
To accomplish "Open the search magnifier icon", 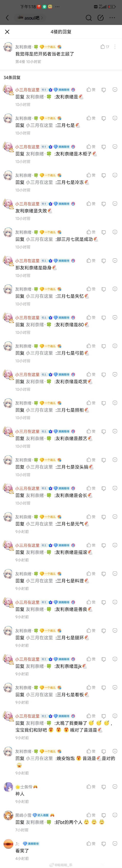I will click(x=89, y=18).
